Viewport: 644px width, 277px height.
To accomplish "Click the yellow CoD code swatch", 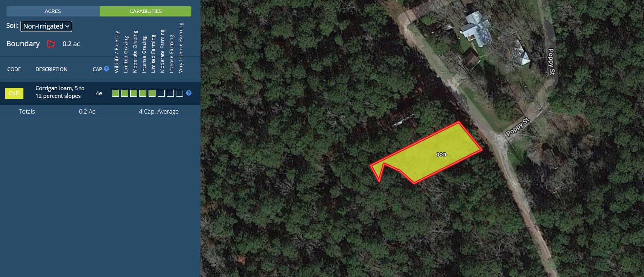I will 14,93.
